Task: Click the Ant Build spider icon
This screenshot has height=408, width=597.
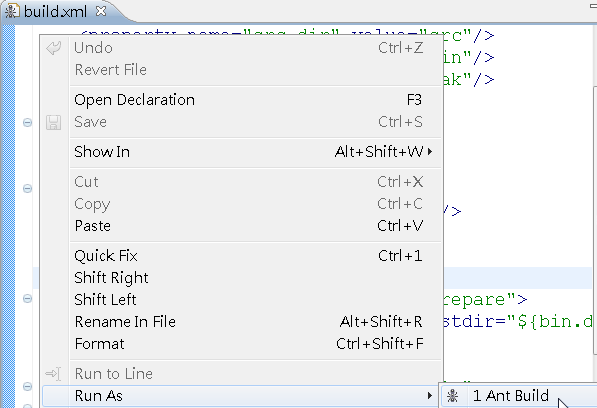Action: point(452,396)
